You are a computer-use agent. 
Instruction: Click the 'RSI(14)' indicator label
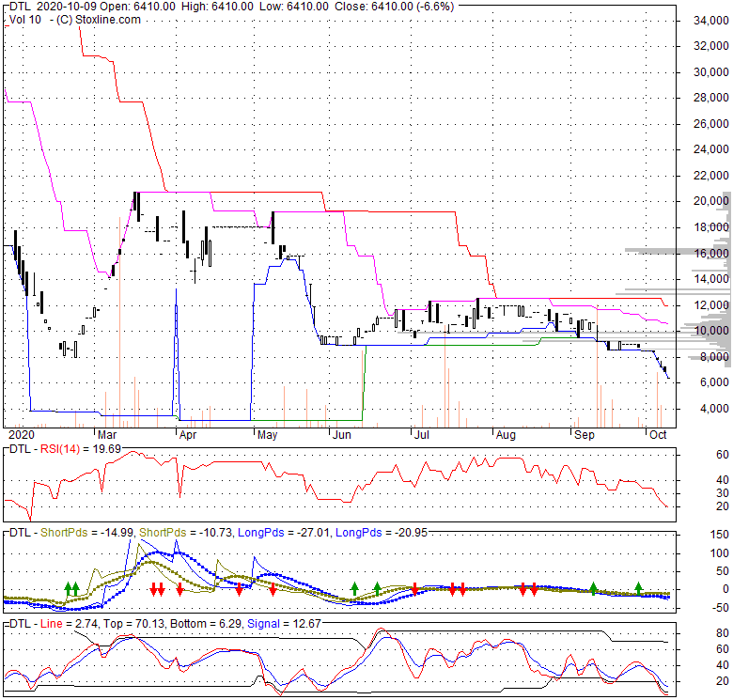60,449
